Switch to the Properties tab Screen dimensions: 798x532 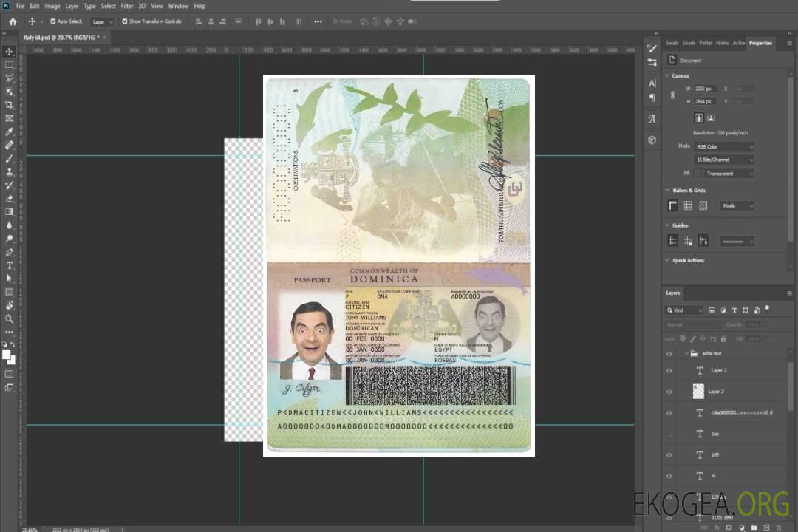(760, 44)
